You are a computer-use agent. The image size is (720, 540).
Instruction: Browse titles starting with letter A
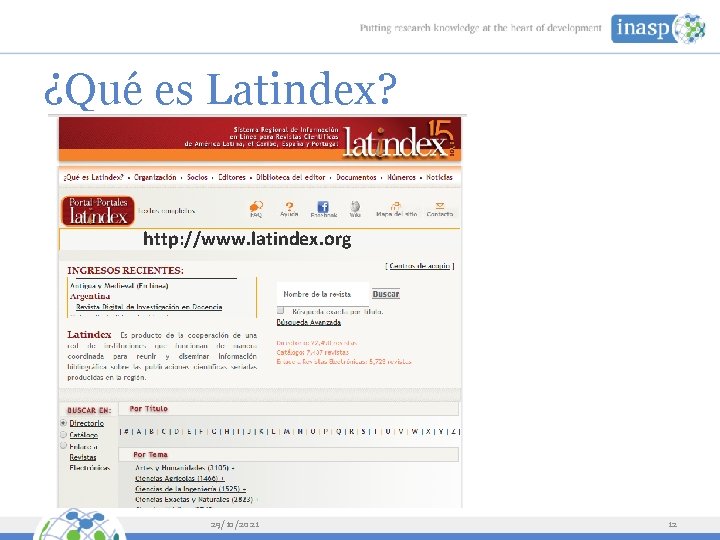[x=139, y=432]
